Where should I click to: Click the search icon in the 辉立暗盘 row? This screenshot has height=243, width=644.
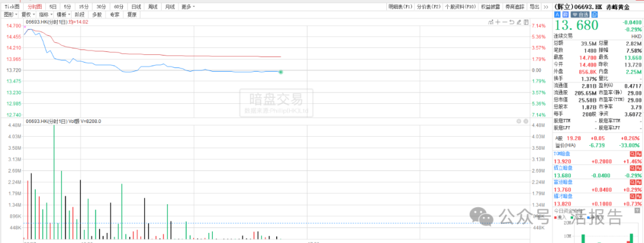point(633,168)
